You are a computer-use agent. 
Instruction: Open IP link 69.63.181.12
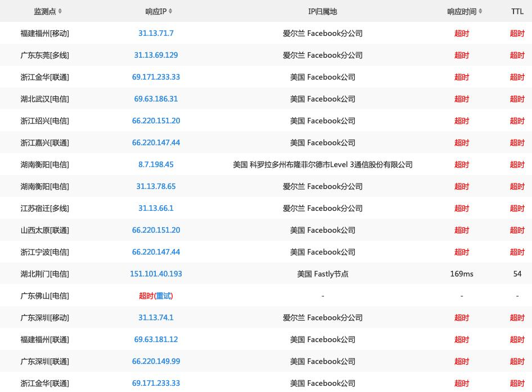[x=156, y=339]
